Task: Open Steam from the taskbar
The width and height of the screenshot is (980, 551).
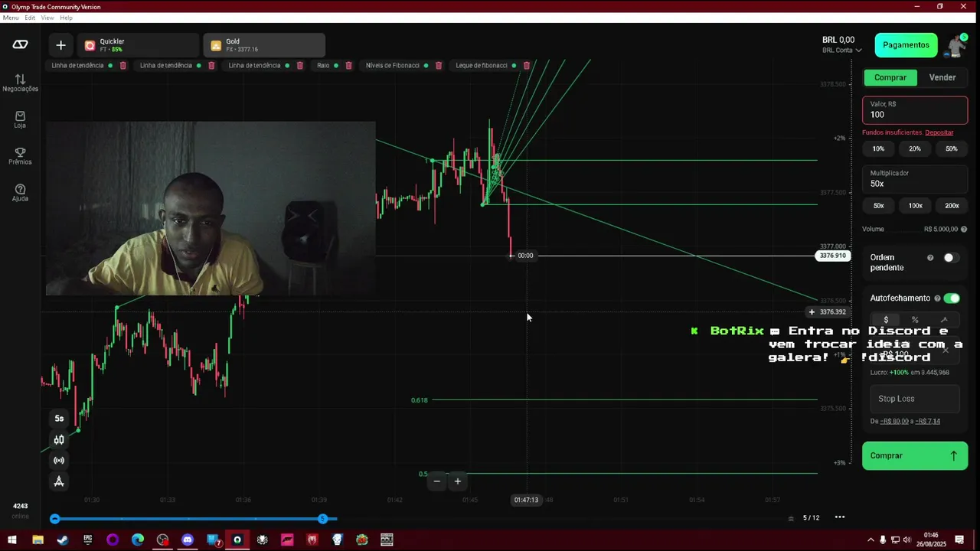Action: (x=63, y=540)
